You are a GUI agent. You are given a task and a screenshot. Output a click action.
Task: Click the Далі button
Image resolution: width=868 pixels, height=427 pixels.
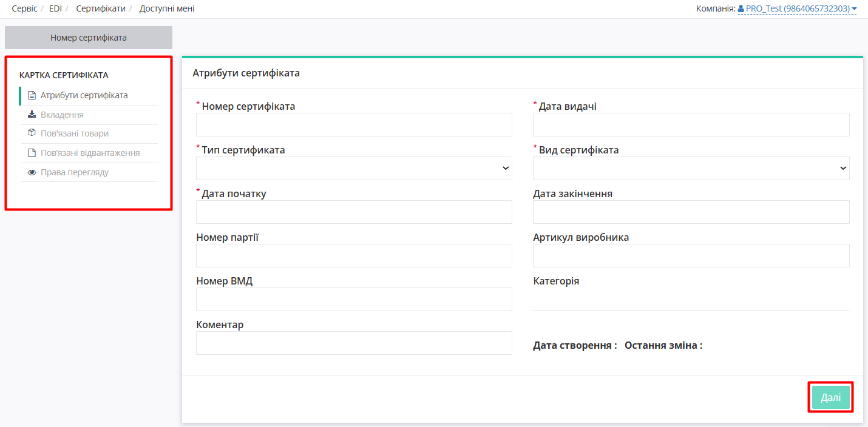coord(830,398)
